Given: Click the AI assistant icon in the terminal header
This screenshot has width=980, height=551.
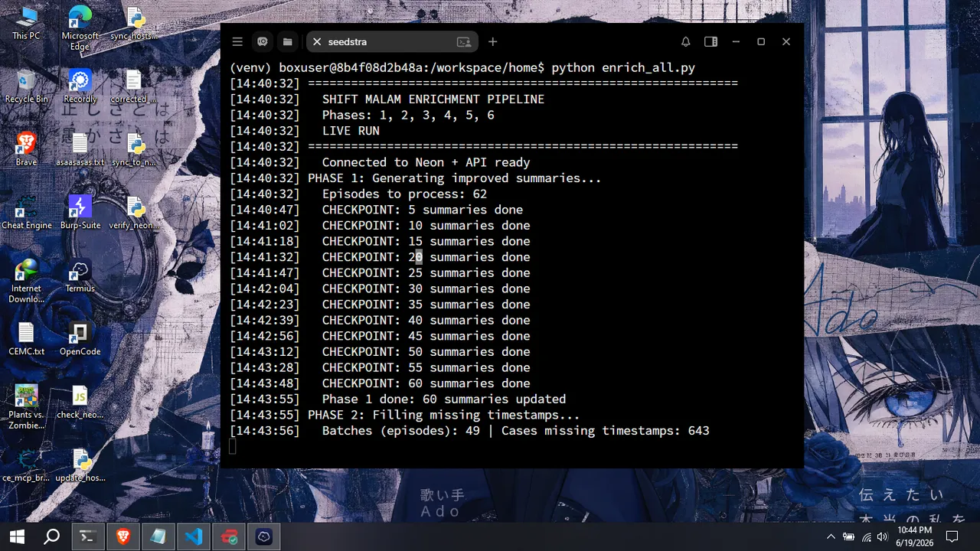Looking at the screenshot, I should tap(263, 41).
